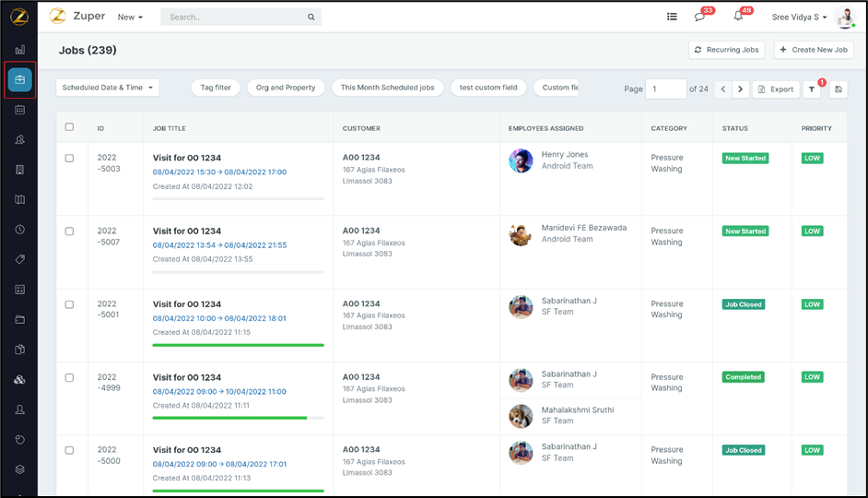Screen dimensions: 868x498
Task: Open the Jobs briefcase icon in sidebar
Action: tap(19, 80)
